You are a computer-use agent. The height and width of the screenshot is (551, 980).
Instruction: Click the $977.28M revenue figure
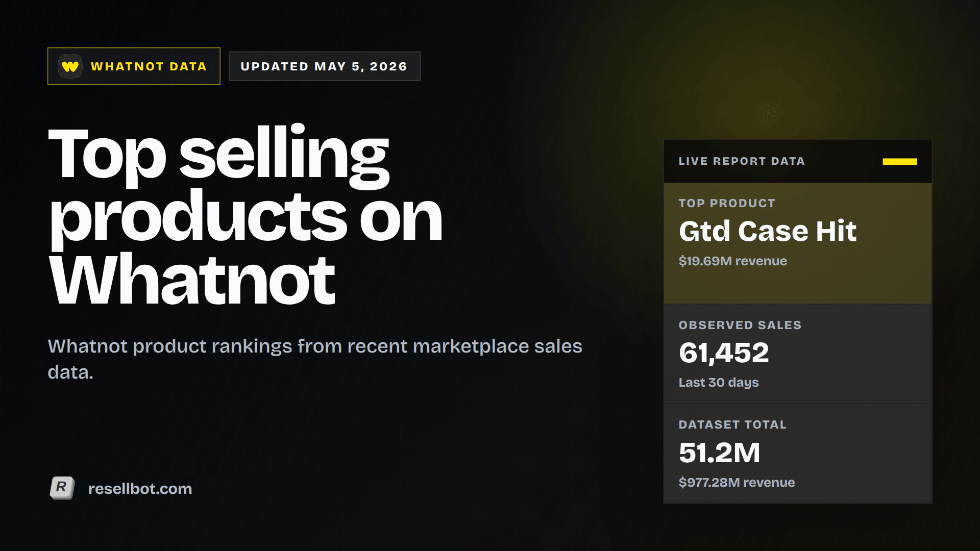(737, 483)
